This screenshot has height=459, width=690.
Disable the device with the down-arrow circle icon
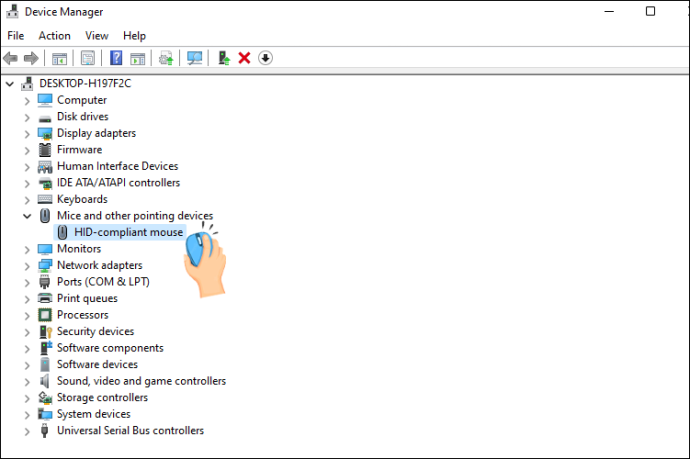tap(265, 58)
